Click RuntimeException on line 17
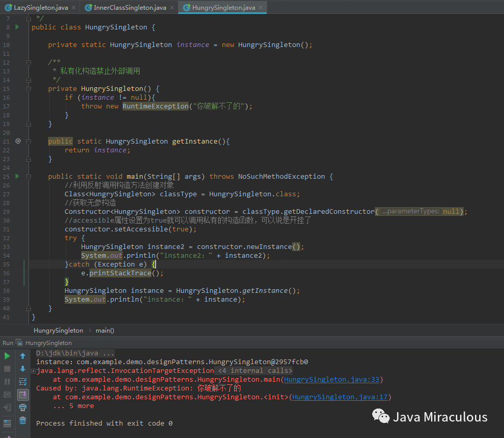The image size is (504, 438). pos(155,106)
